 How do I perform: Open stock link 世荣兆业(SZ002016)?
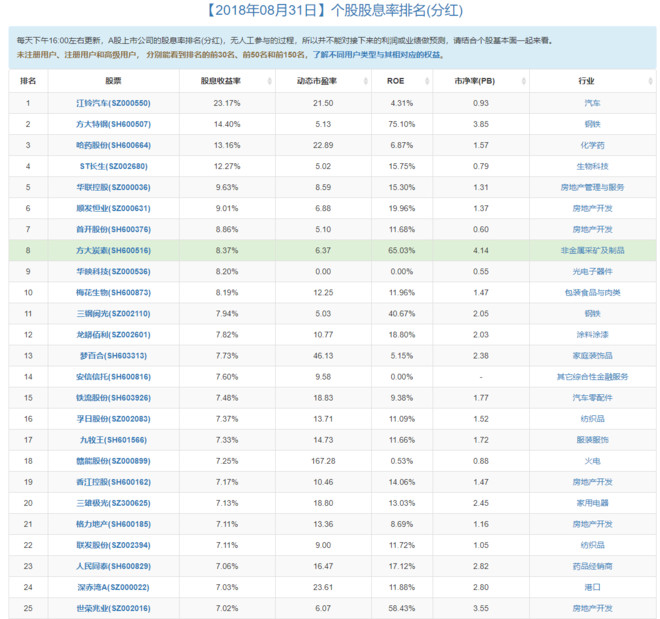pyautogui.click(x=113, y=608)
